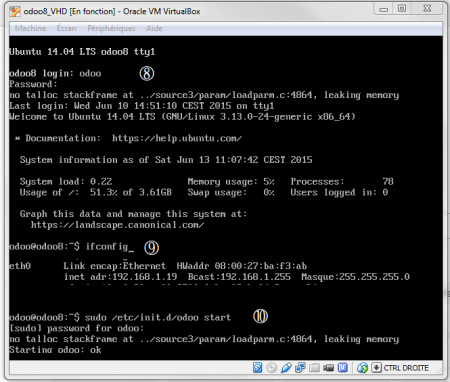Open the shared folders status icon
Image resolution: width=450 pixels, height=382 pixels.
(x=314, y=368)
